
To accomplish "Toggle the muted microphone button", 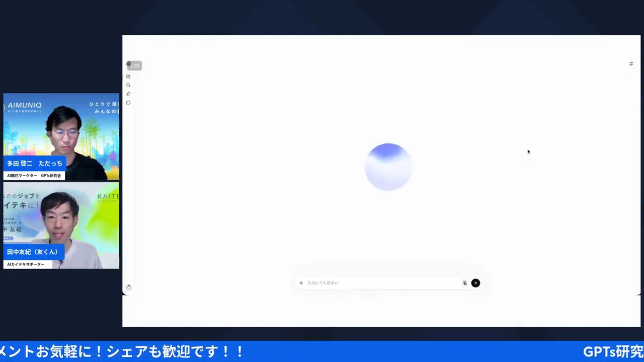I will 465,283.
